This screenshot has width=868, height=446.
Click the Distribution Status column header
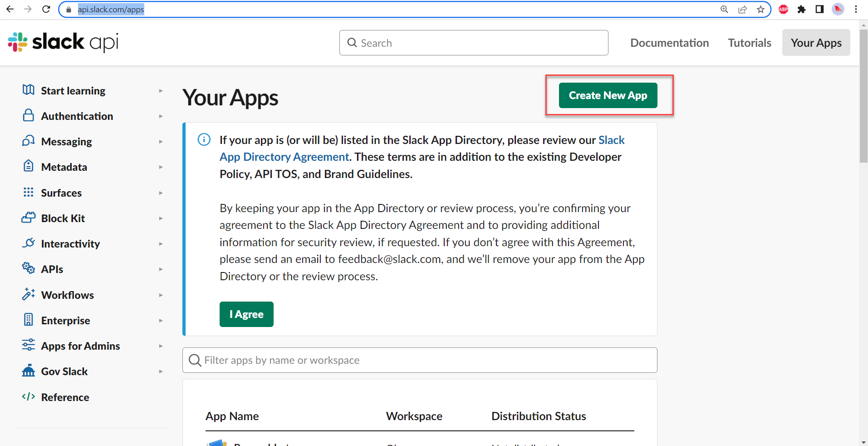539,416
